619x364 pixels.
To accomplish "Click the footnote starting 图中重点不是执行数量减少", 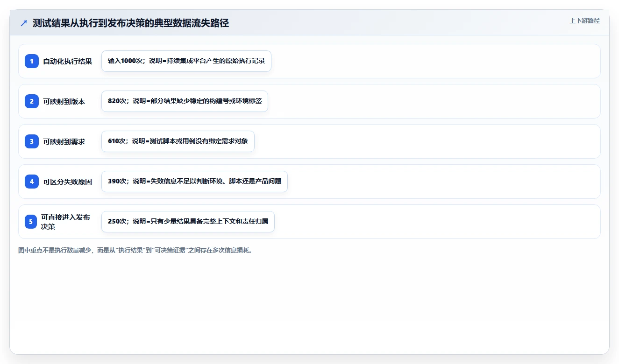I will 135,251.
